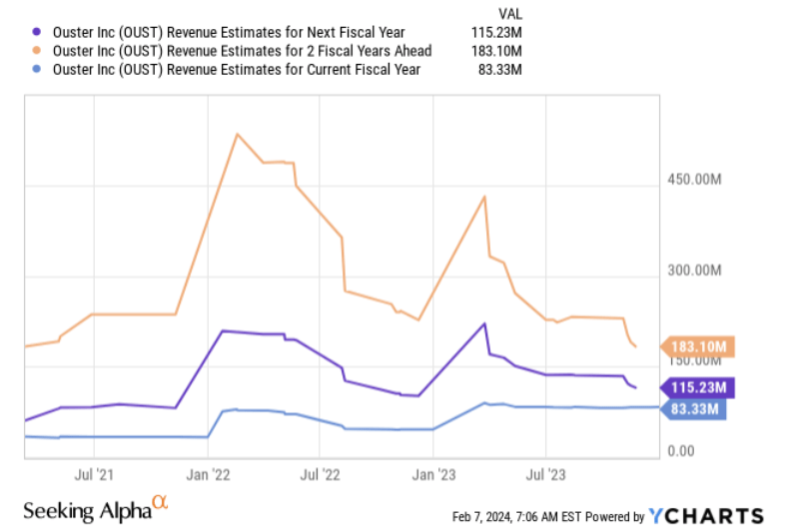The height and width of the screenshot is (532, 802).
Task: Open the YCharts logo
Action: coord(706,516)
